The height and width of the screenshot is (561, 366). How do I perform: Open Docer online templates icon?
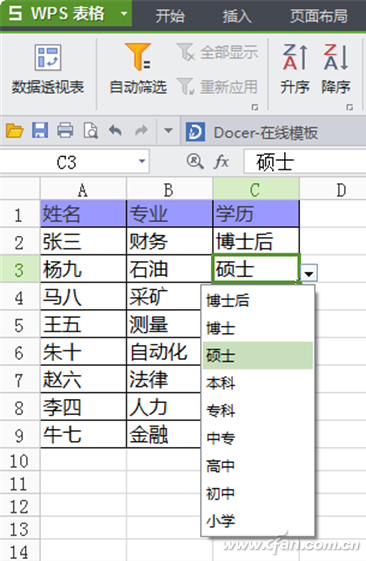point(195,132)
